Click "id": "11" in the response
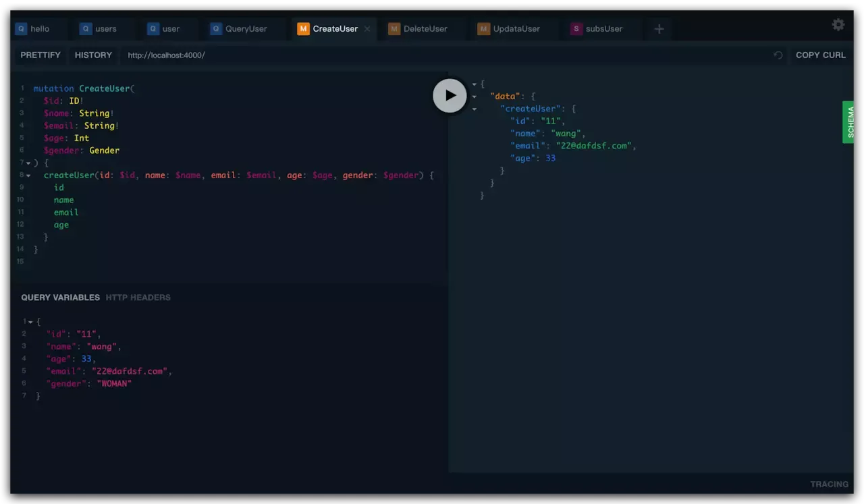The width and height of the screenshot is (864, 504). [x=536, y=121]
